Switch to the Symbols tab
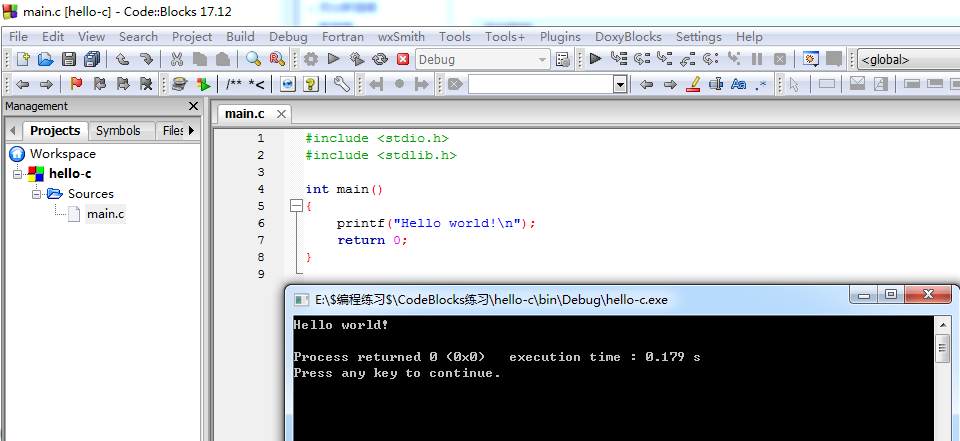960x441 pixels. click(x=118, y=130)
